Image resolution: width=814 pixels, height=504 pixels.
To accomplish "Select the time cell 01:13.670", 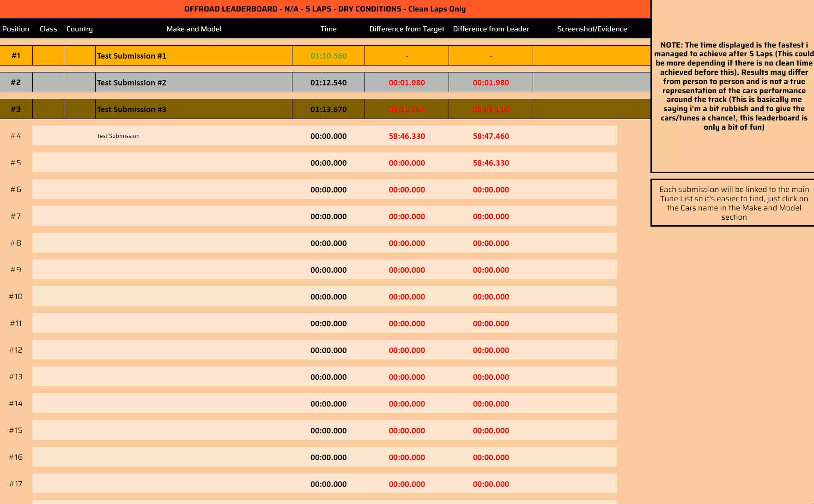I will pos(328,109).
